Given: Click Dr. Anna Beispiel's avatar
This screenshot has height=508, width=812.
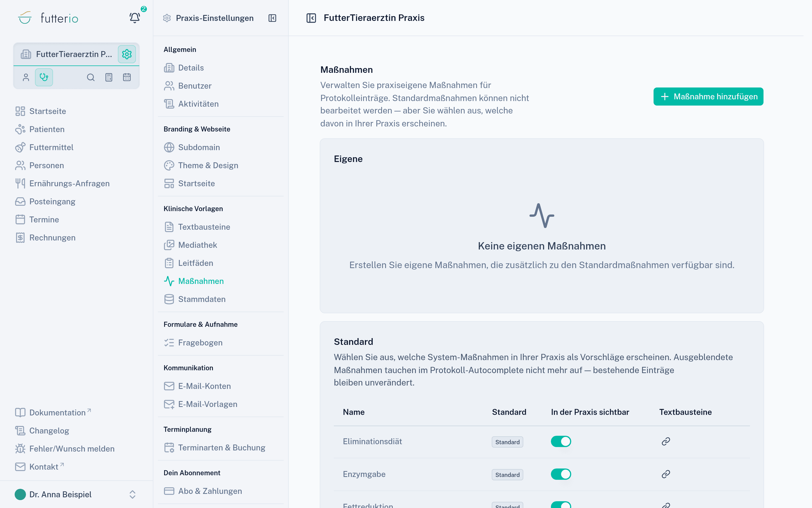Looking at the screenshot, I should point(20,494).
